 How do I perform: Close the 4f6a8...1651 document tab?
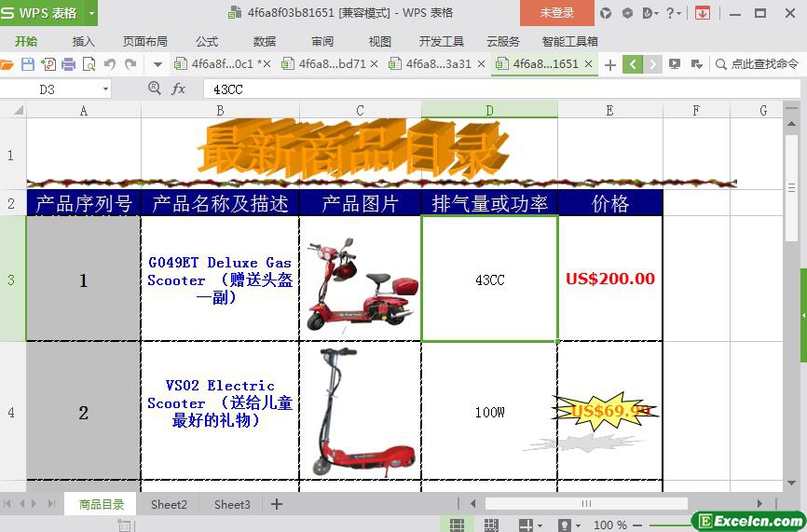coord(589,64)
